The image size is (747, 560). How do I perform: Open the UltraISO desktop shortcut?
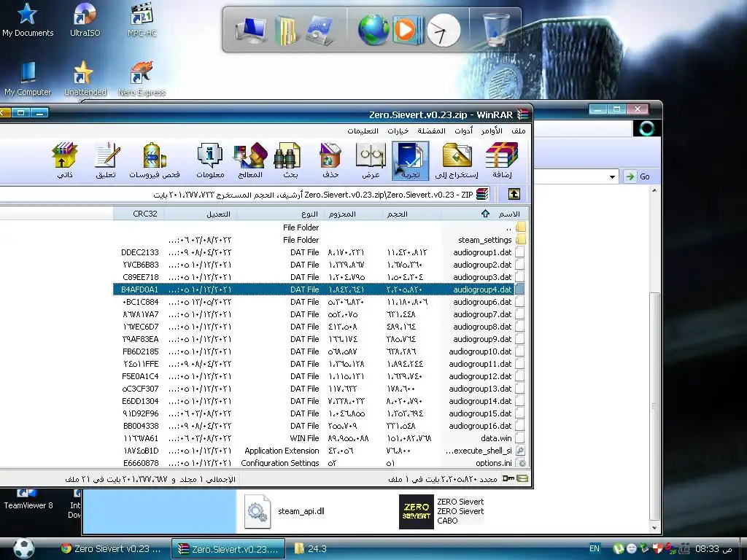85,20
